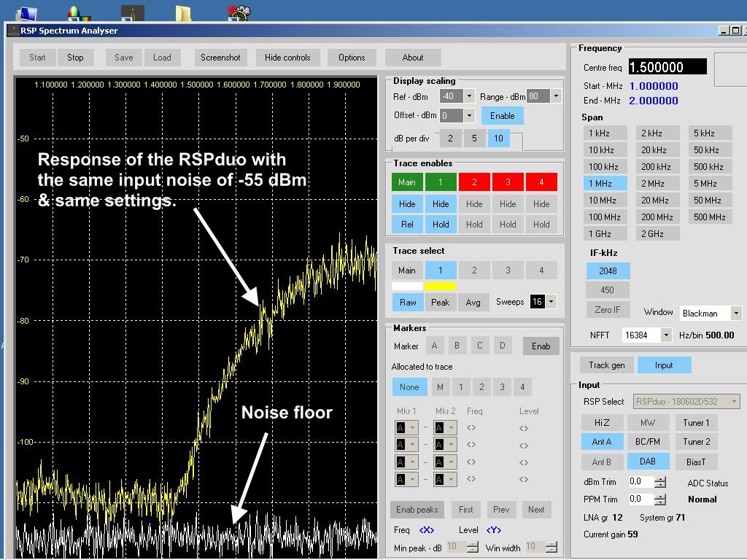The image size is (747, 560).
Task: Select Main in Trace select
Action: pyautogui.click(x=407, y=271)
